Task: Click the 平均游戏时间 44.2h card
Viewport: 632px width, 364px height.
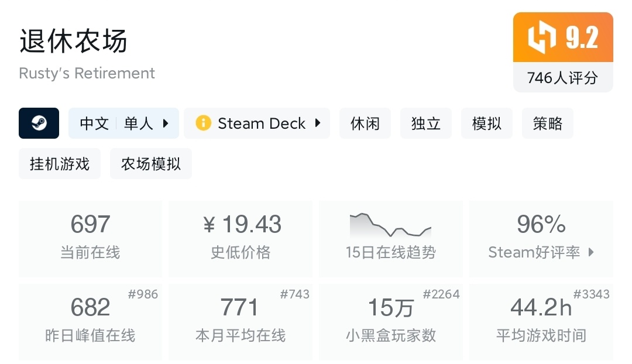Action: [x=541, y=321]
